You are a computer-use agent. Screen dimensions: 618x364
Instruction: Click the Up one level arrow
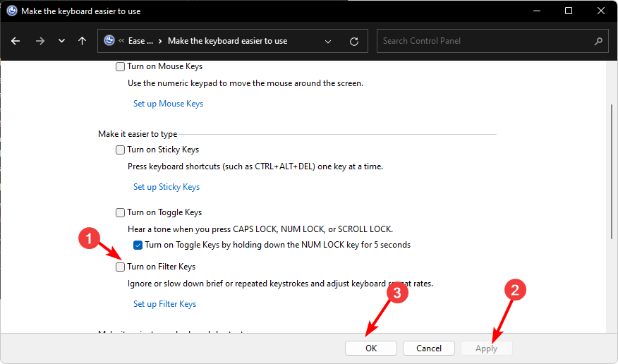tap(83, 41)
